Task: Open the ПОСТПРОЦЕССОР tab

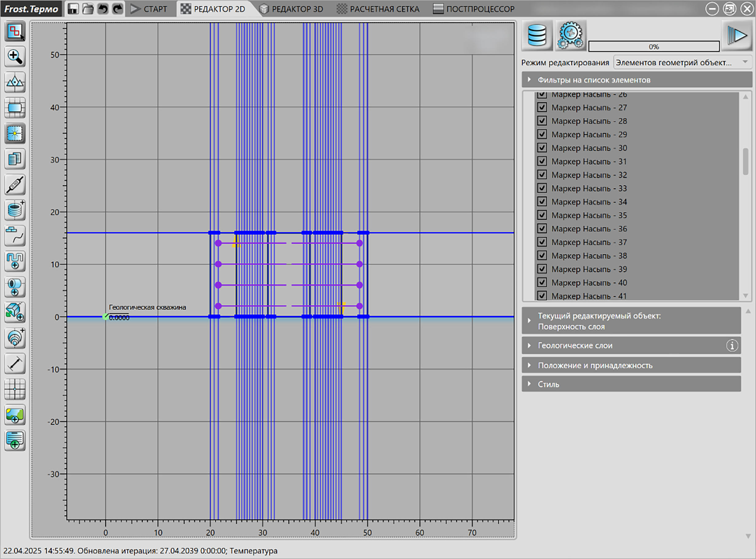Action: click(x=474, y=9)
